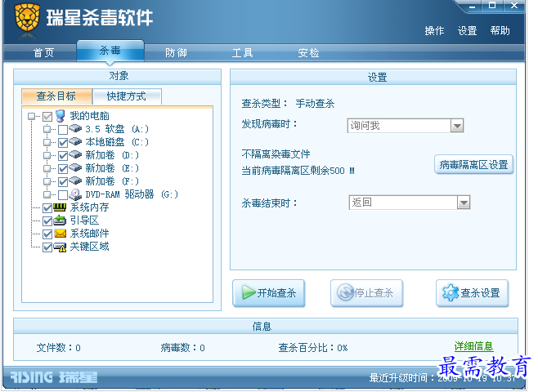
Task: Uncheck the 本地磁盘 (C:) checkbox
Action: (x=63, y=143)
